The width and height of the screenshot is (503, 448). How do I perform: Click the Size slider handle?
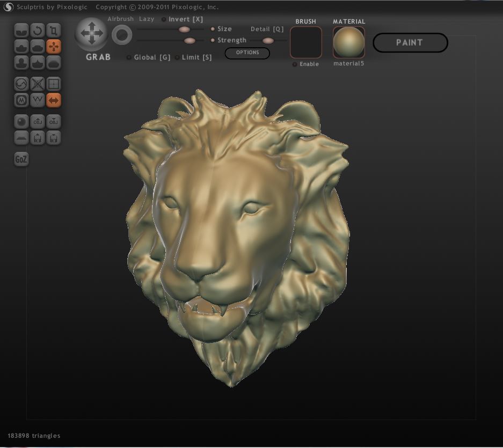pos(184,30)
